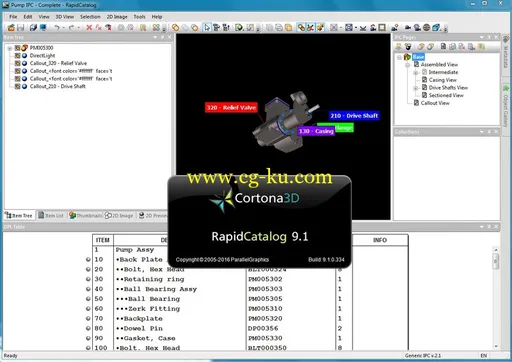Viewport: 512px width, 362px height.
Task: Toggle the bullet marker for item 90 row
Action: click(88, 338)
